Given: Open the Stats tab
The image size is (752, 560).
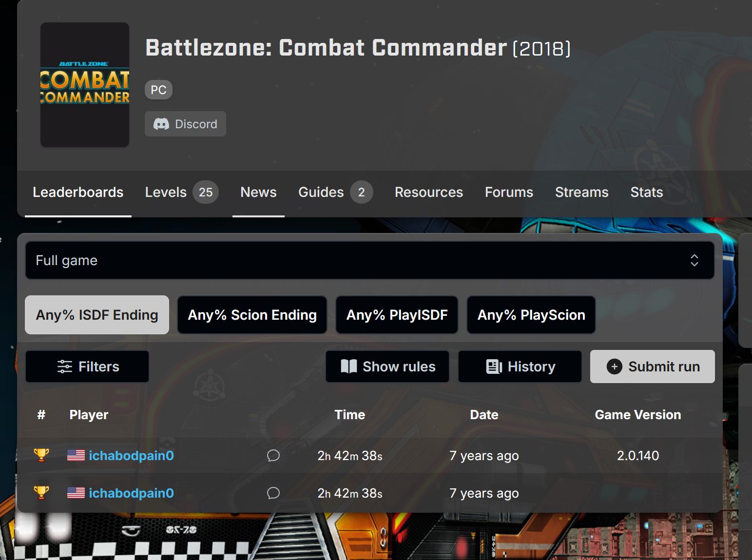Looking at the screenshot, I should pos(647,192).
